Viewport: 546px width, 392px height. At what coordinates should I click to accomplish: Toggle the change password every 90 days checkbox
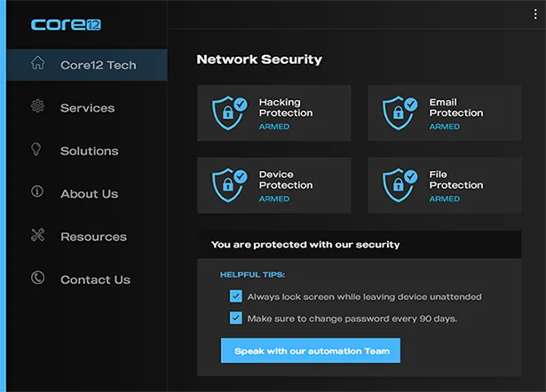pyautogui.click(x=236, y=318)
